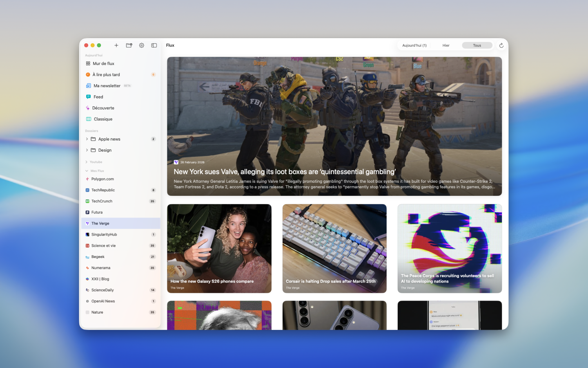Viewport: 588px width, 368px height.
Task: Switch to Classique view
Action: (103, 119)
